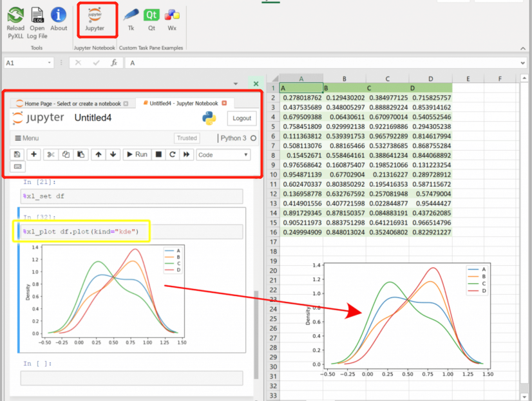
Task: Select column C header
Action: tap(387, 79)
